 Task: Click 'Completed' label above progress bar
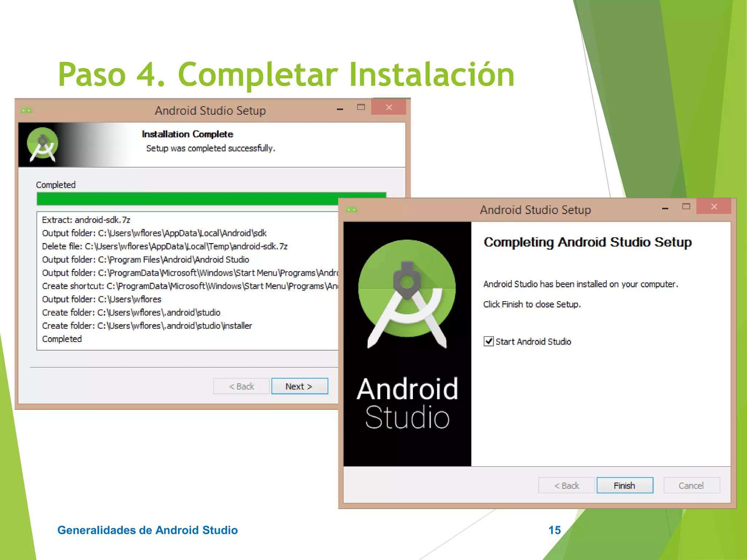(x=56, y=184)
